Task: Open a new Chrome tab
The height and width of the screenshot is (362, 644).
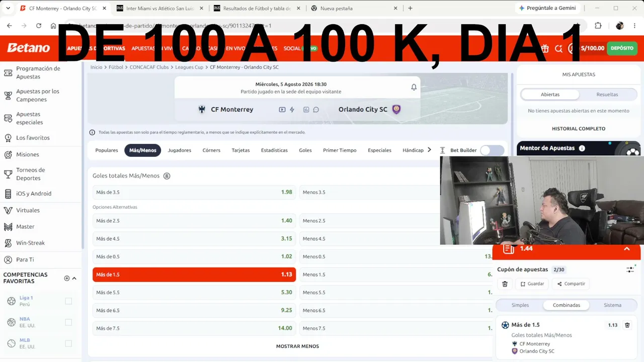Action: pyautogui.click(x=410, y=9)
